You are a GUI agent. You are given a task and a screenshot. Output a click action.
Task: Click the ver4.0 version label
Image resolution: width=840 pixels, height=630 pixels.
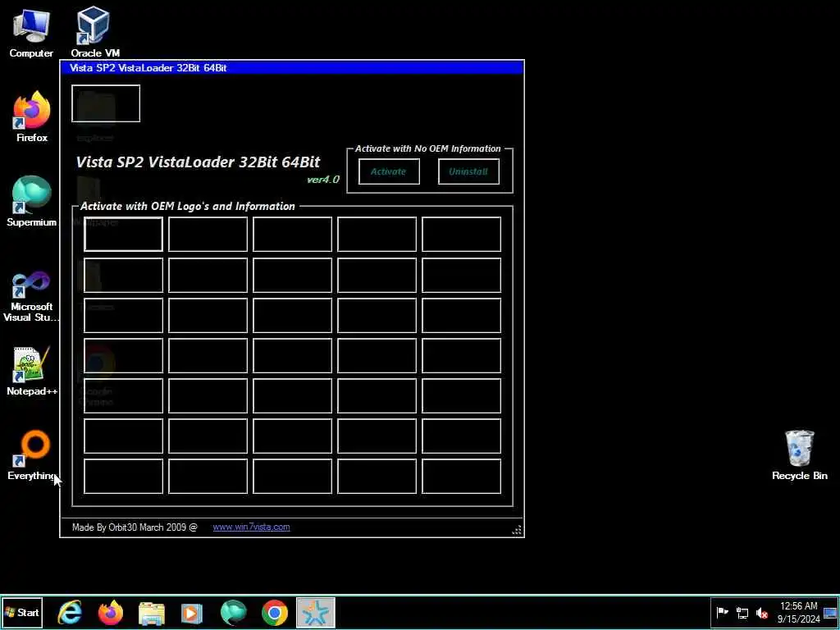pyautogui.click(x=323, y=180)
